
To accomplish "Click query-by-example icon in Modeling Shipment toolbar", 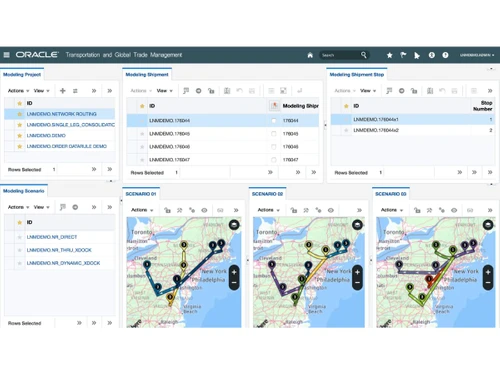I will [186, 91].
